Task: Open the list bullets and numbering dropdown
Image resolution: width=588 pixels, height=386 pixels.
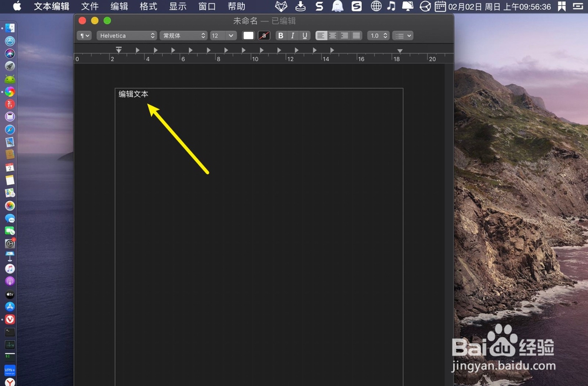Action: point(403,36)
